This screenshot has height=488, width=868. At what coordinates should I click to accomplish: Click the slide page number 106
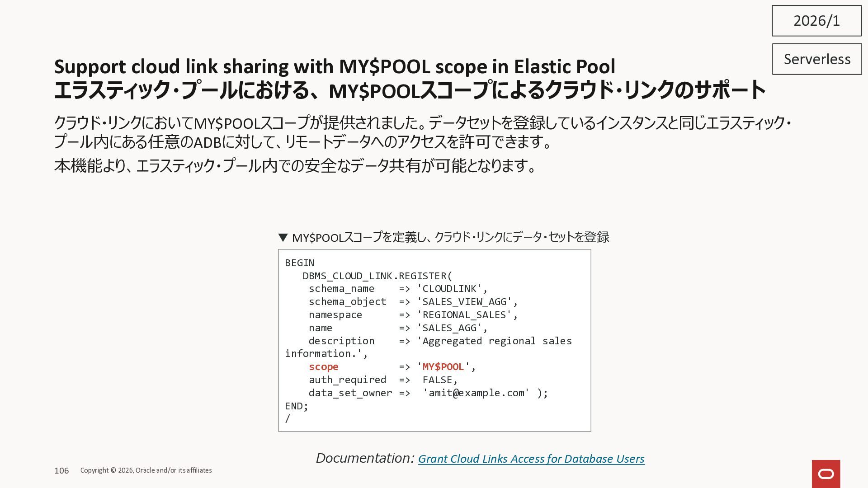61,471
